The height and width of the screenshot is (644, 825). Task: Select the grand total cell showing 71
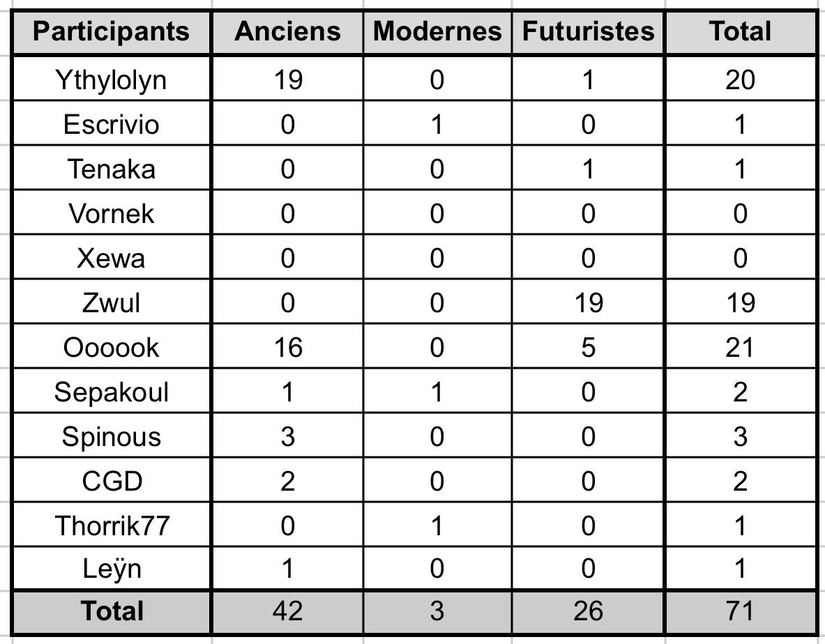point(740,611)
